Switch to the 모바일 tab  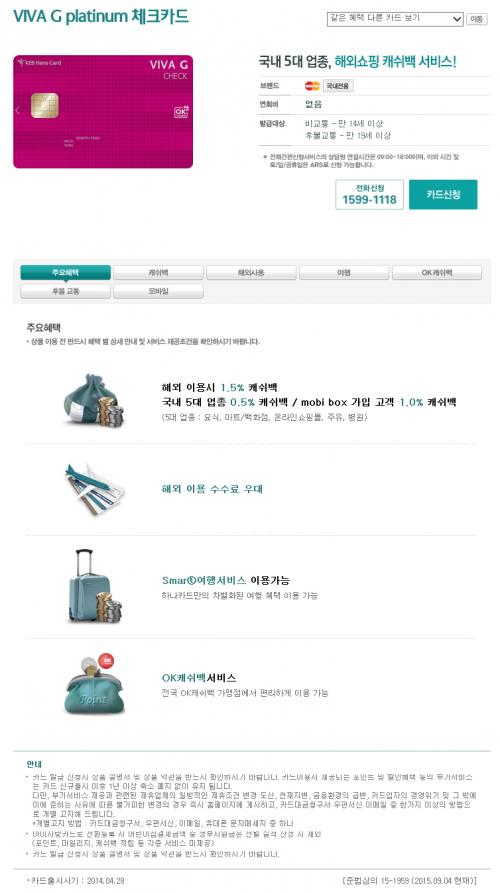pos(158,291)
